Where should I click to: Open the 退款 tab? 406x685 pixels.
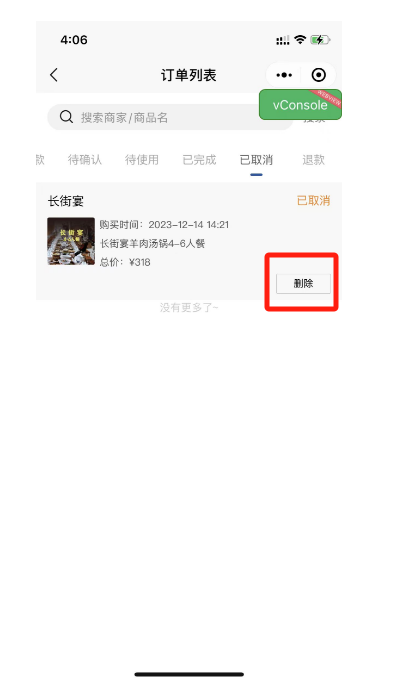313,160
